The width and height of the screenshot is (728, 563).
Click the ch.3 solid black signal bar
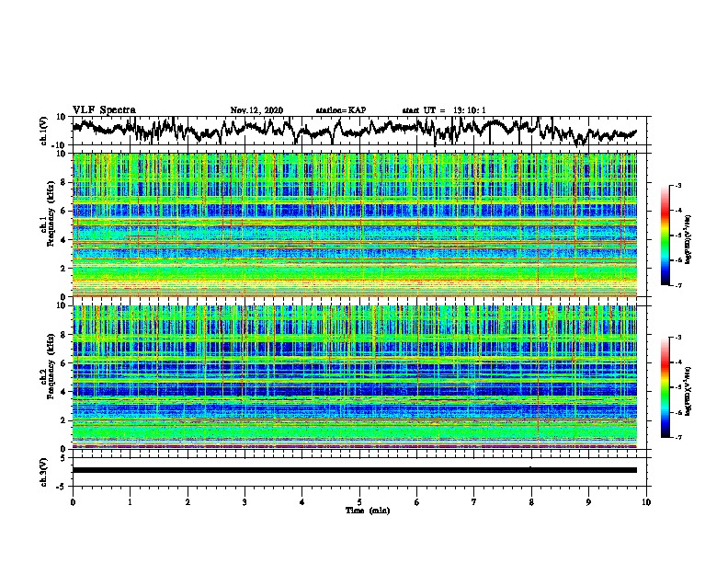tap(354, 470)
